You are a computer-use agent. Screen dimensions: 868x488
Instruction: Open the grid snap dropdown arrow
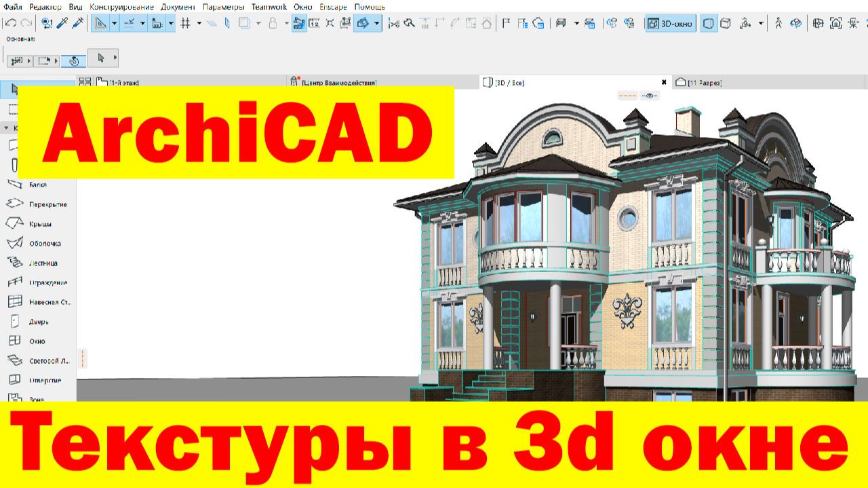[x=199, y=23]
